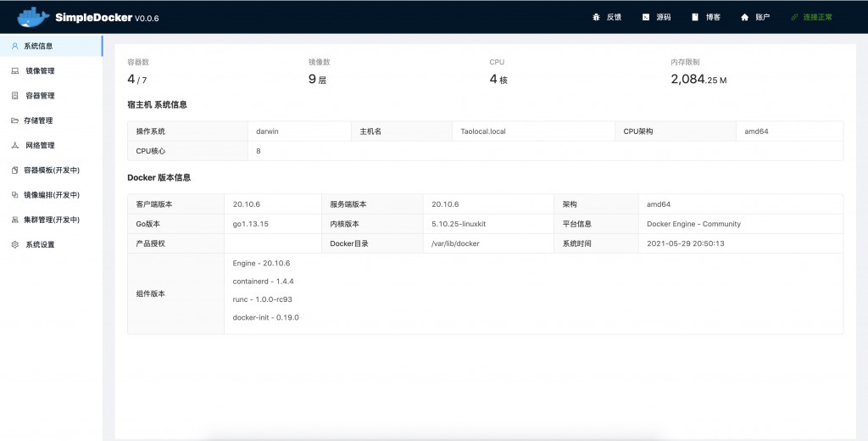Image resolution: width=868 pixels, height=441 pixels.
Task: Click the 产品授权 label cell
Action: 176,243
